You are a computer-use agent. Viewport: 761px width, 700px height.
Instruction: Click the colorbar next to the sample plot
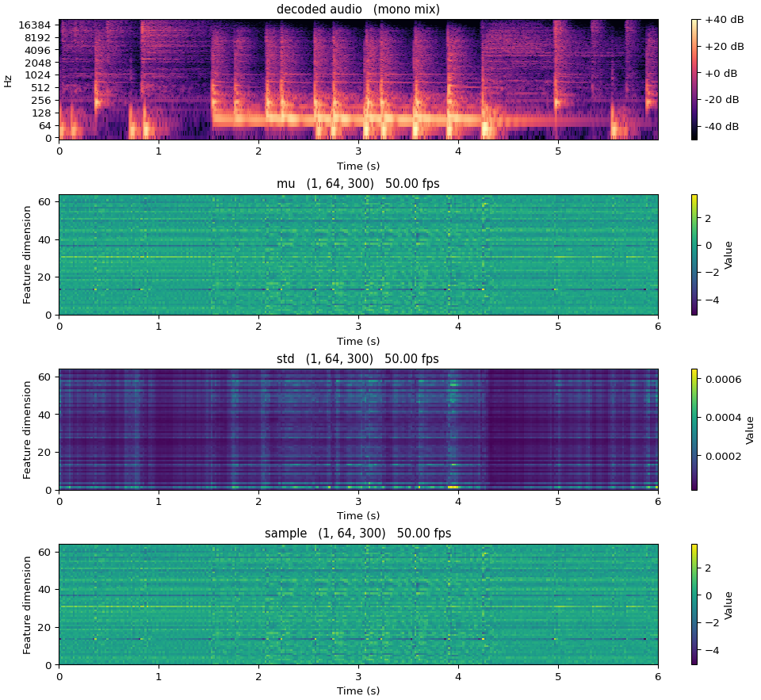pyautogui.click(x=694, y=604)
